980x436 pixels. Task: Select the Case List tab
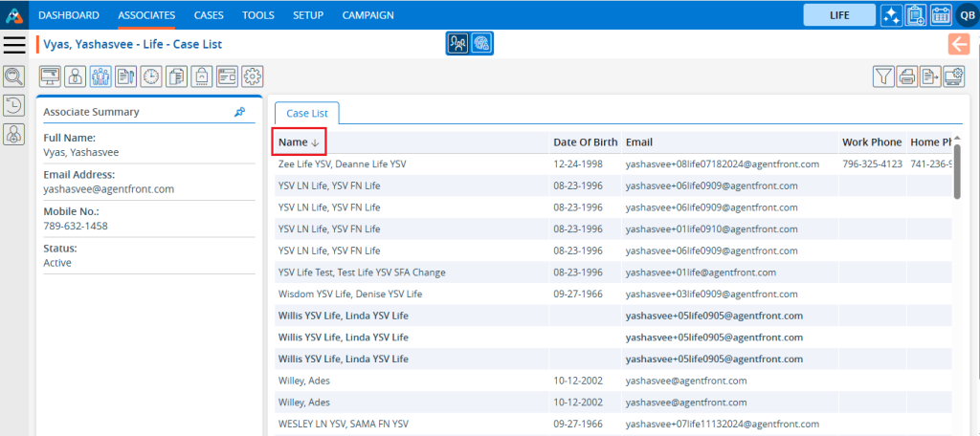coord(306,113)
